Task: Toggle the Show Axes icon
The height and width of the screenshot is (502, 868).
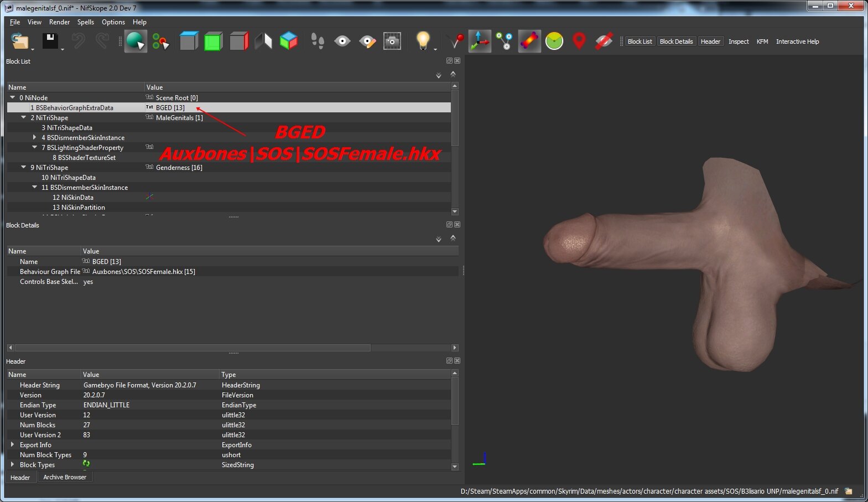Action: point(480,42)
